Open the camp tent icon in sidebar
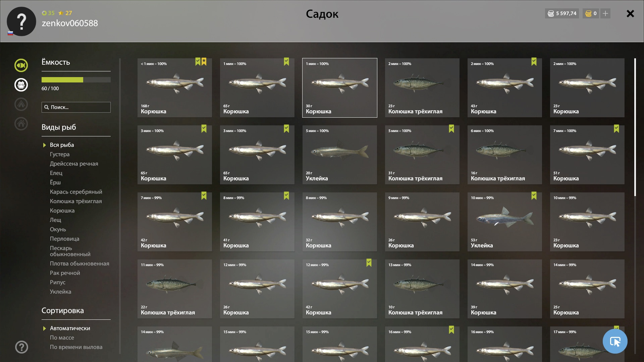This screenshot has width=644, height=362. tap(21, 104)
